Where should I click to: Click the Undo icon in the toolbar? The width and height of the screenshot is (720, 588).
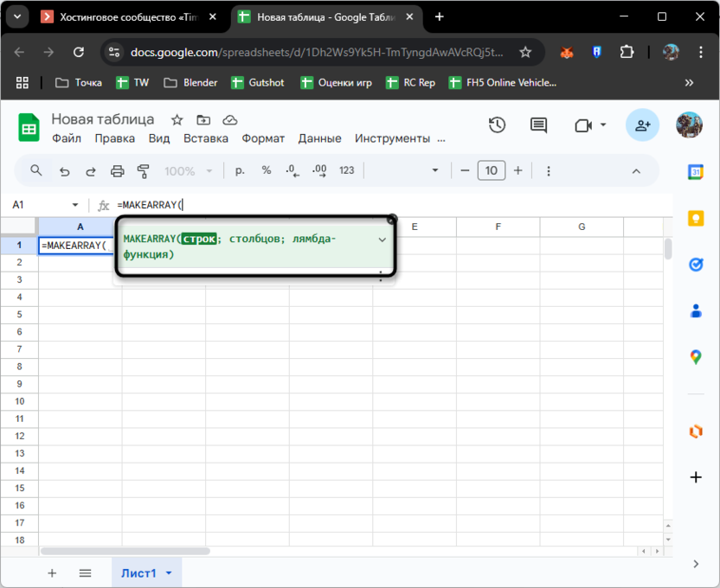coord(64,170)
